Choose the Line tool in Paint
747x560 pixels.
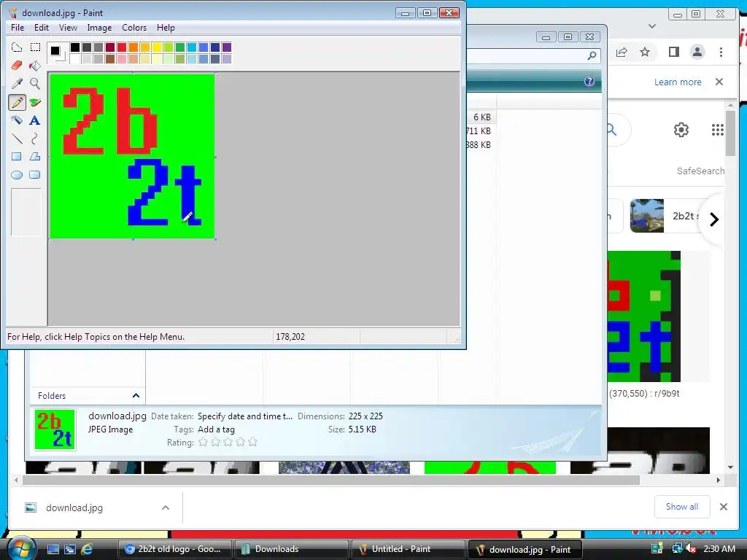(x=17, y=139)
